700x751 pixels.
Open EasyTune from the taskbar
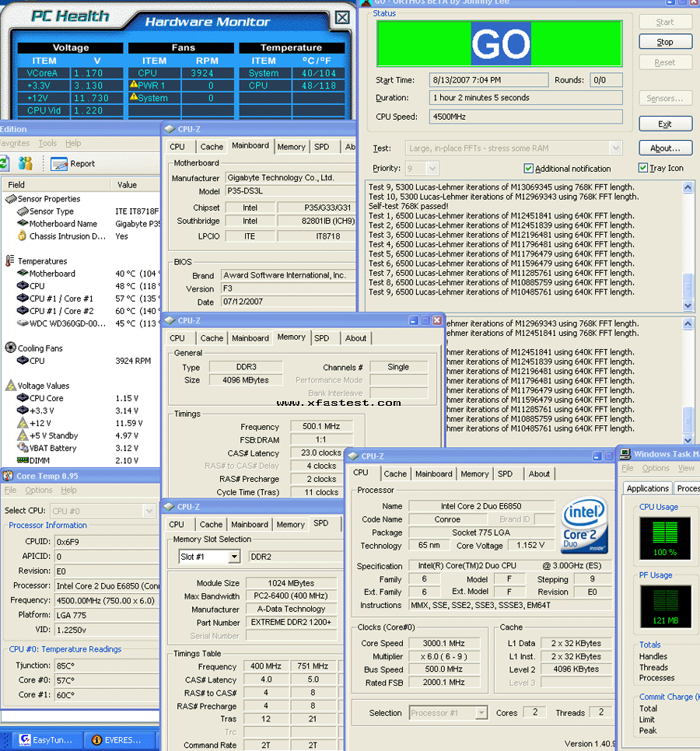(47, 740)
